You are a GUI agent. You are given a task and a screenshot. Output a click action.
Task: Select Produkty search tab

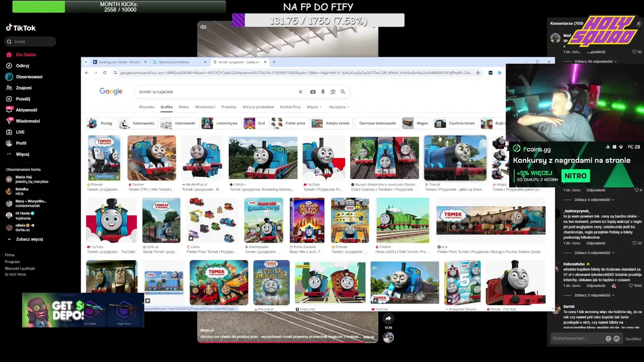click(x=228, y=107)
